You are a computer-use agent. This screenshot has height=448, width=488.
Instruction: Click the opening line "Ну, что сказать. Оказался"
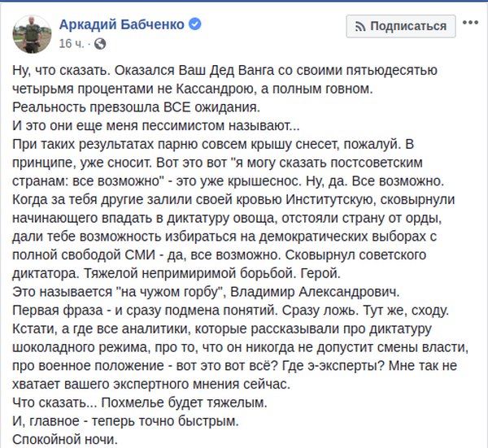coord(98,72)
